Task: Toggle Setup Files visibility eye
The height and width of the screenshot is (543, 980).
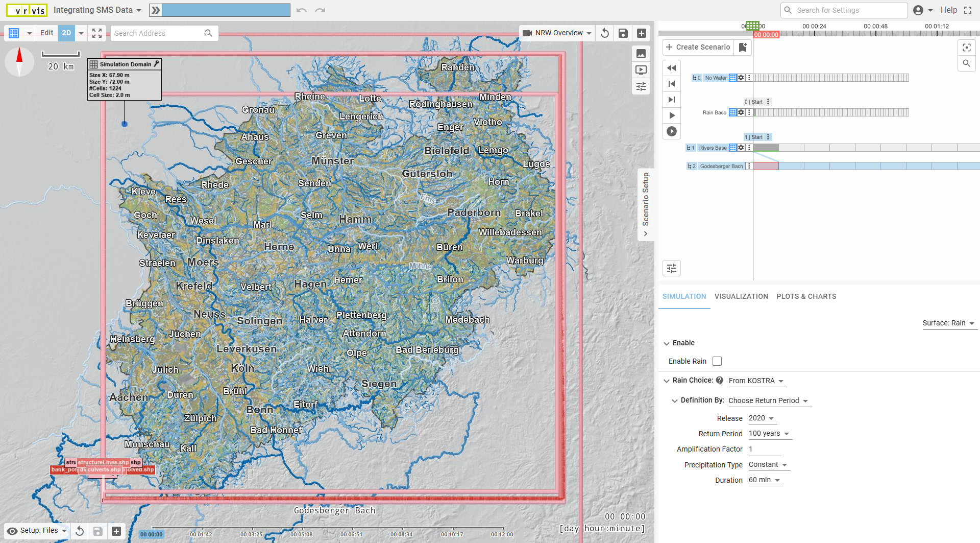Action: point(12,531)
